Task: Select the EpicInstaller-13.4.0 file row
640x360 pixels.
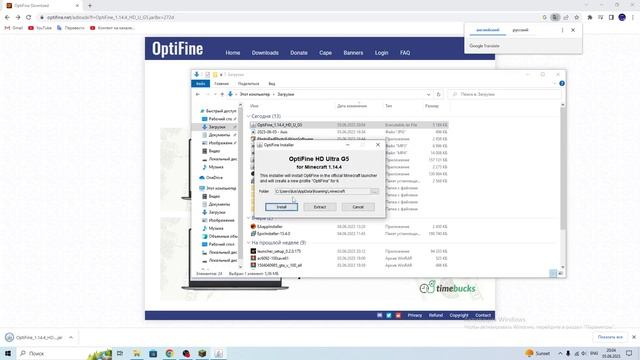Action: click(x=349, y=233)
